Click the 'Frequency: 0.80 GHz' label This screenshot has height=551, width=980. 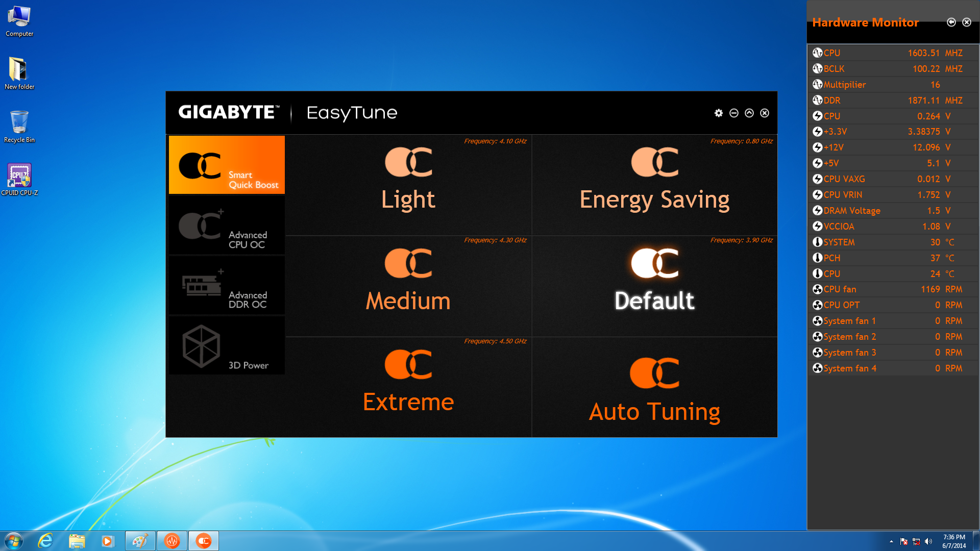[x=742, y=141]
